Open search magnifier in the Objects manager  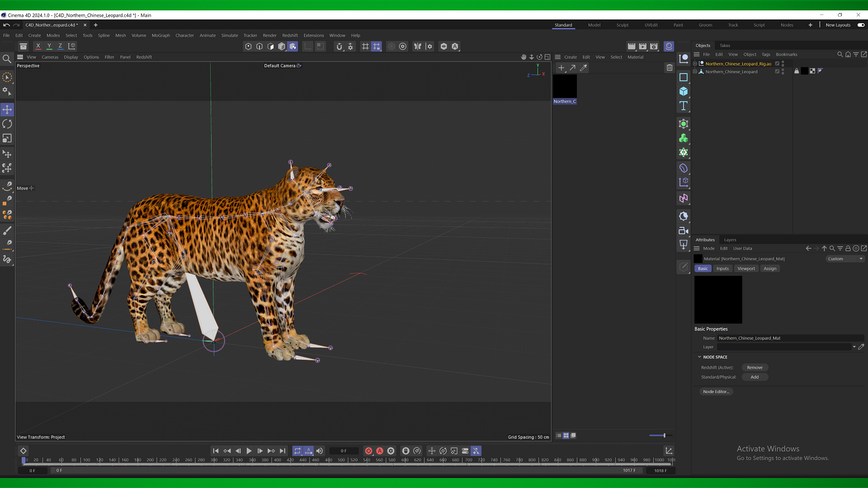point(840,54)
